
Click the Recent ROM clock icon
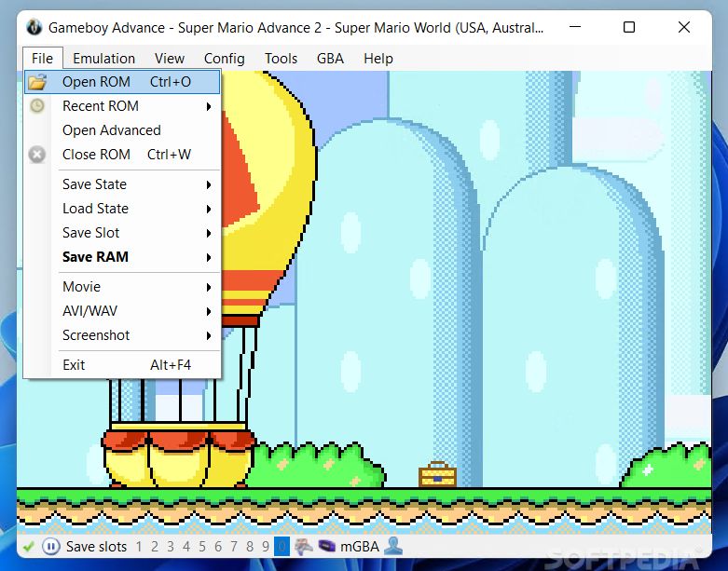(37, 106)
